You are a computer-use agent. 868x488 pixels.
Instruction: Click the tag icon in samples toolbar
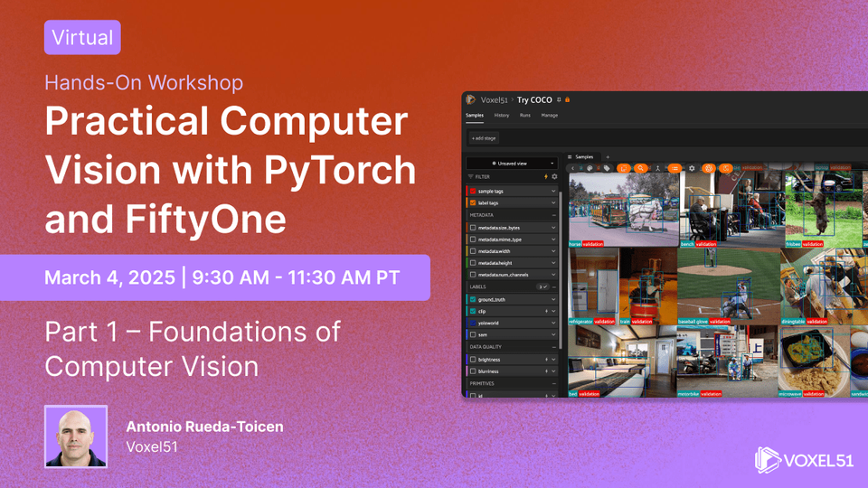pyautogui.click(x=607, y=168)
